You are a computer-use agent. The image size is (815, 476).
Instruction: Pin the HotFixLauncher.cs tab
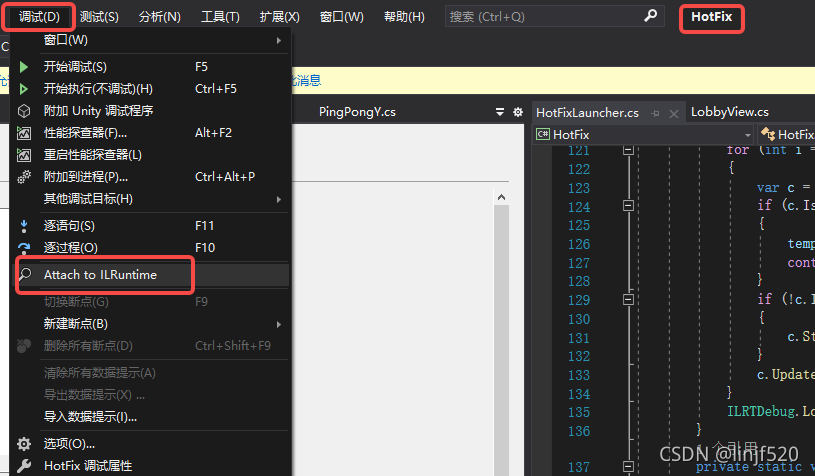tap(655, 113)
